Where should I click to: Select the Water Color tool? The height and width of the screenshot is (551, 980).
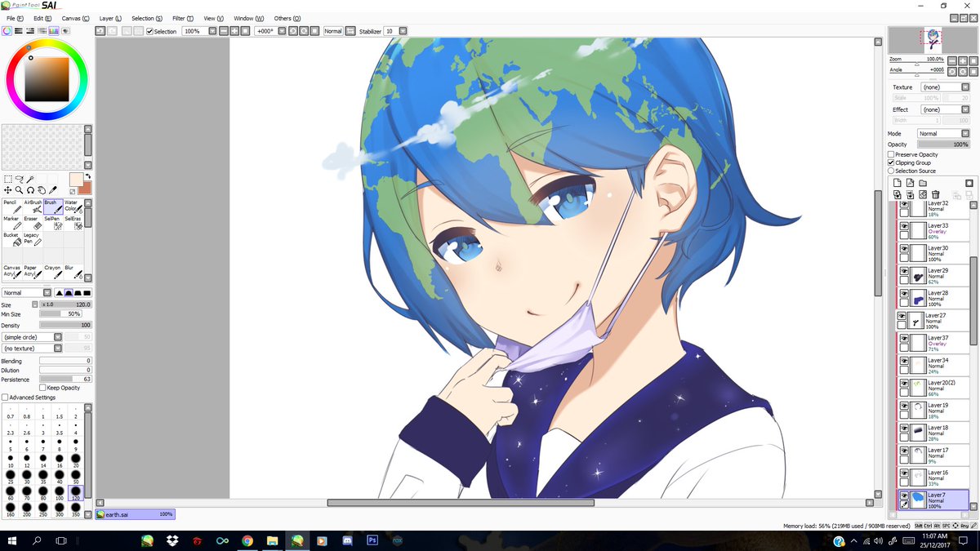click(73, 208)
